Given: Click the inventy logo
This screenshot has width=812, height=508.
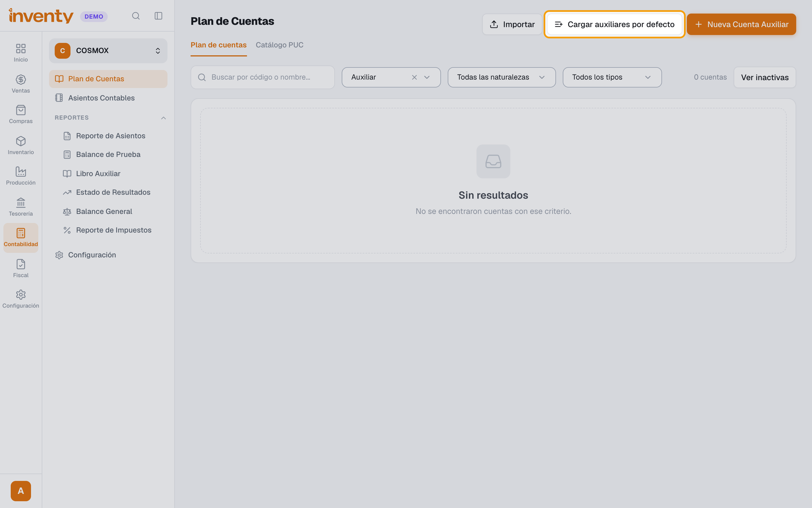Looking at the screenshot, I should (x=41, y=16).
